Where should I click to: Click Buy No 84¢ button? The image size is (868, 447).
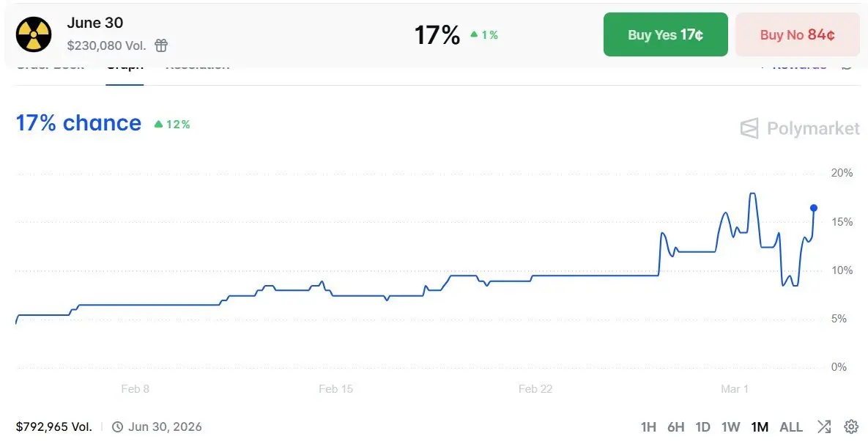[797, 34]
